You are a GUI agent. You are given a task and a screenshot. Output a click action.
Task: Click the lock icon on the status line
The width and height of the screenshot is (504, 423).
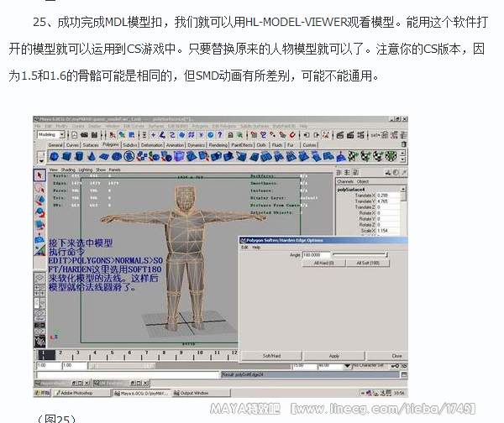tap(230, 135)
